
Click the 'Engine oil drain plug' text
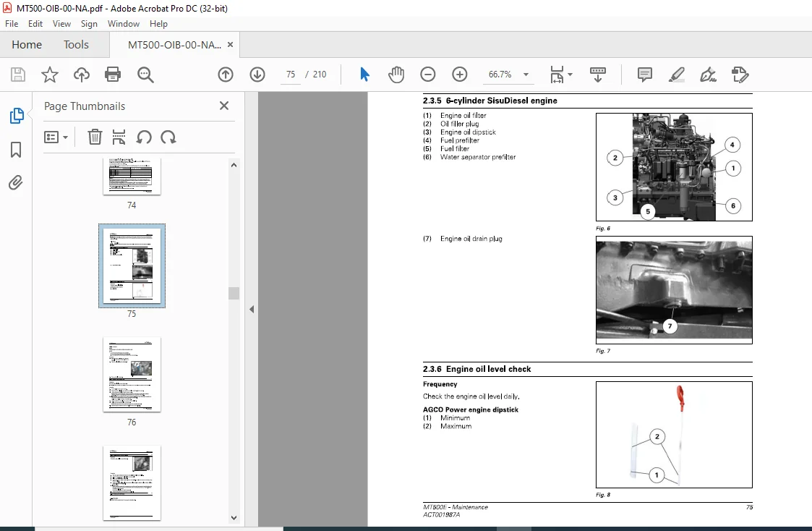[471, 239]
